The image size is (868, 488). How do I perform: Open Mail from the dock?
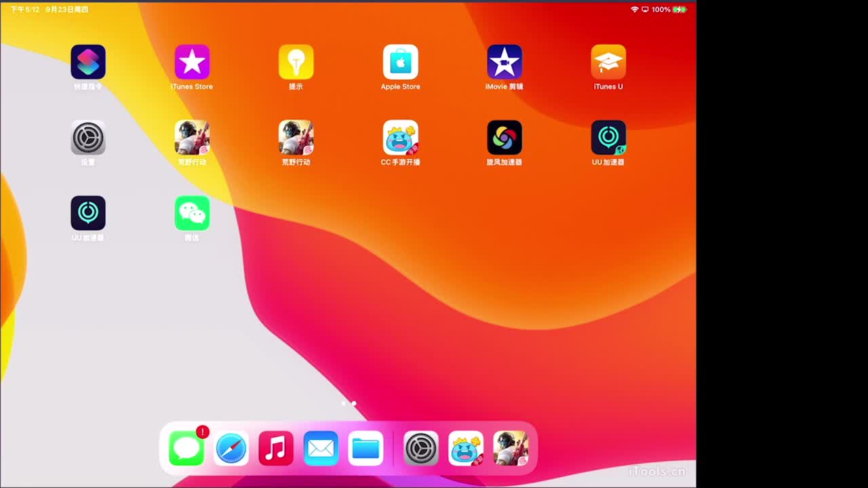coord(321,449)
